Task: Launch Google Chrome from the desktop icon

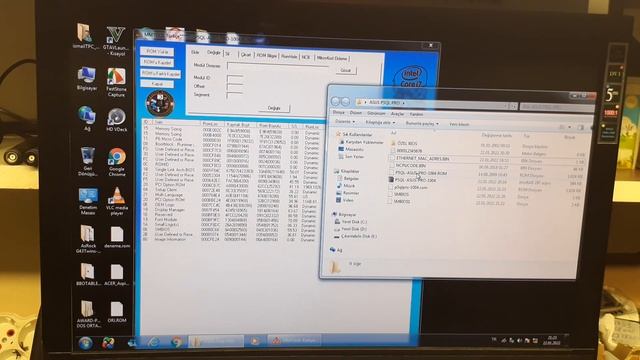Action: (117, 162)
